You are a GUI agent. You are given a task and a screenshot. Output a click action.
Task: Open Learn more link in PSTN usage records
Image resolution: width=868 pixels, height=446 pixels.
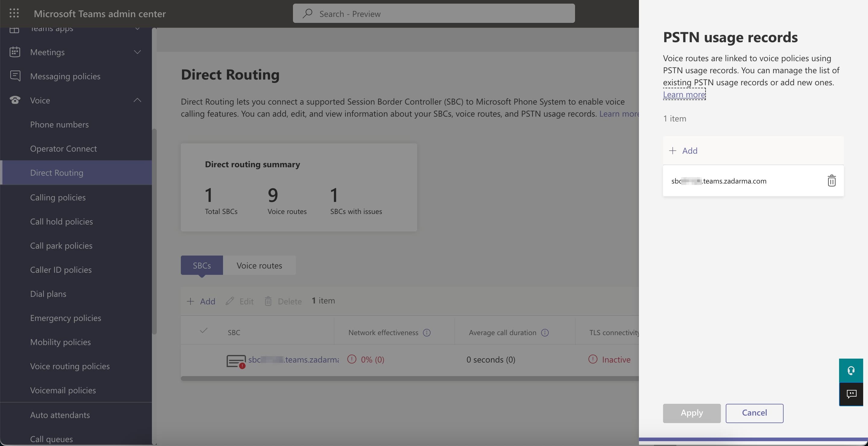(x=684, y=95)
